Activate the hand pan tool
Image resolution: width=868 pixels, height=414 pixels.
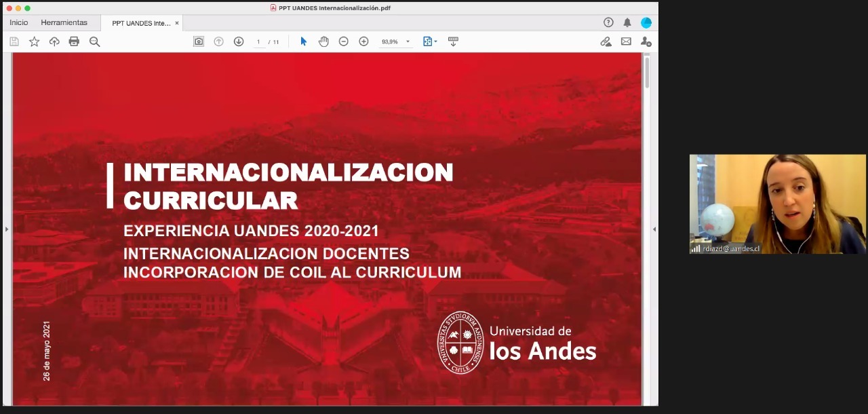tap(323, 41)
